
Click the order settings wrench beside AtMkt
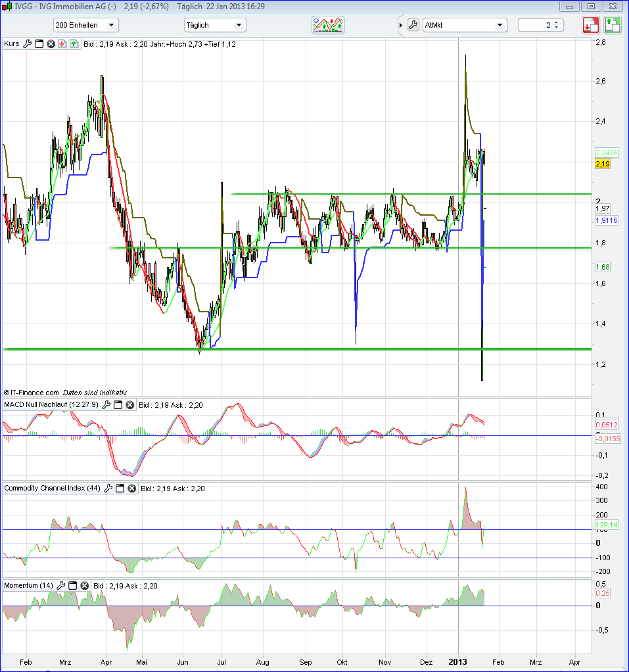pos(413,25)
